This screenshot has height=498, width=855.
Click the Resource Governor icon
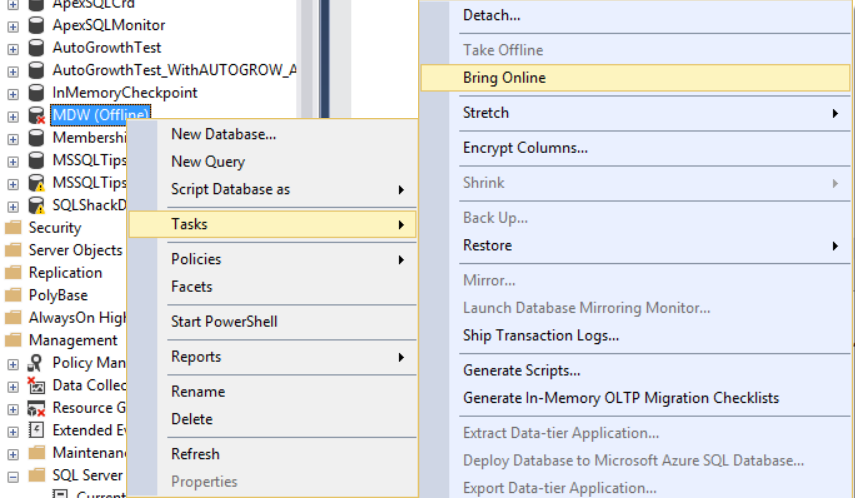pos(36,408)
